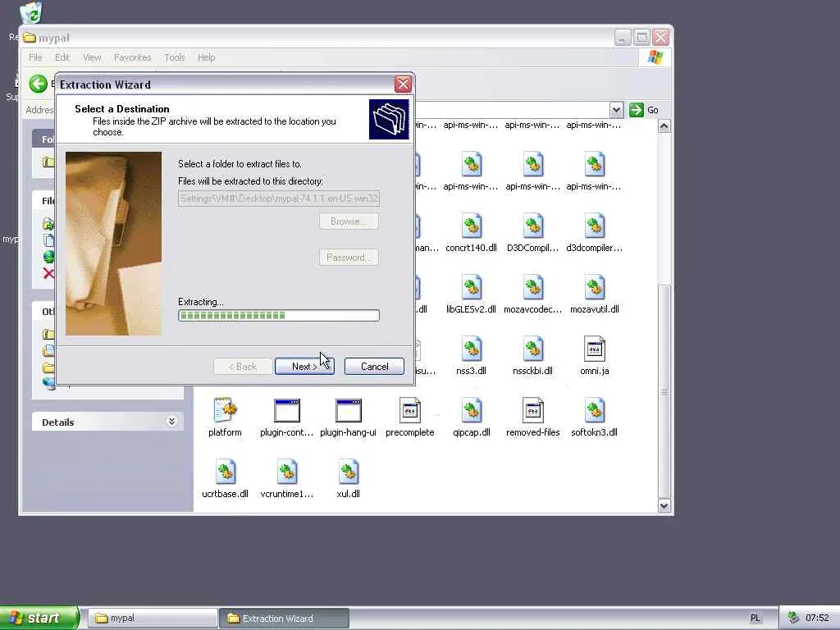
Task: Select the omni.ja file icon
Action: tap(595, 349)
